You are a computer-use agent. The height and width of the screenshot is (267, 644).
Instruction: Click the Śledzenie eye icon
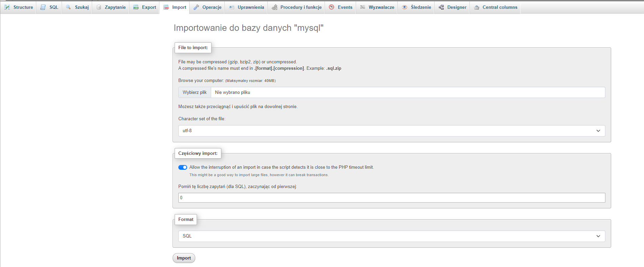pyautogui.click(x=404, y=7)
